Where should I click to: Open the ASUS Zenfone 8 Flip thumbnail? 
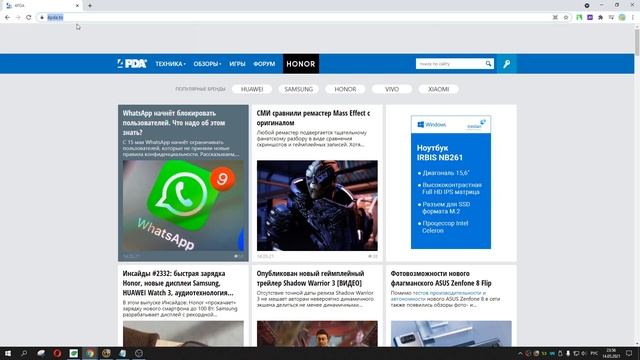coord(451,333)
